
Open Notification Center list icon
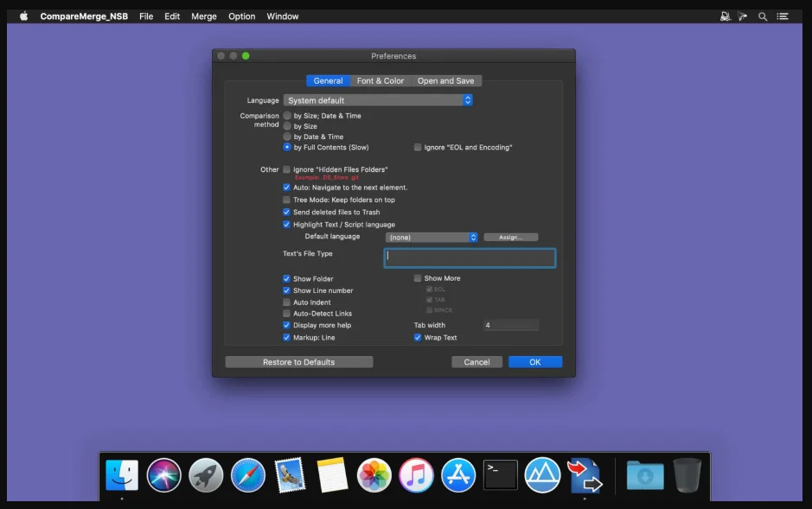click(783, 16)
